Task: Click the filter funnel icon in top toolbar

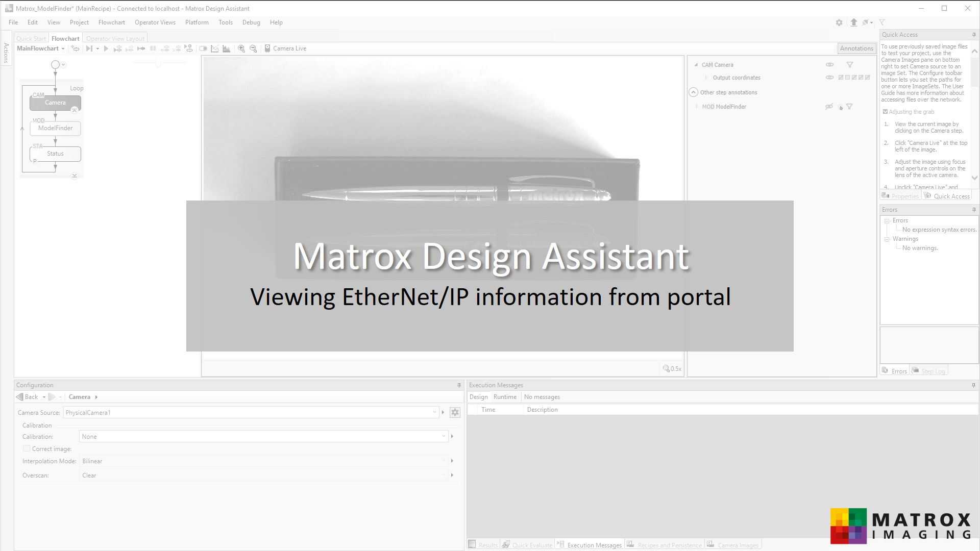Action: tap(882, 22)
